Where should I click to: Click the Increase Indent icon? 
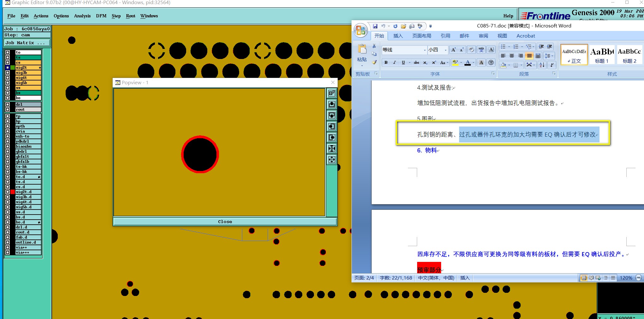(550, 47)
